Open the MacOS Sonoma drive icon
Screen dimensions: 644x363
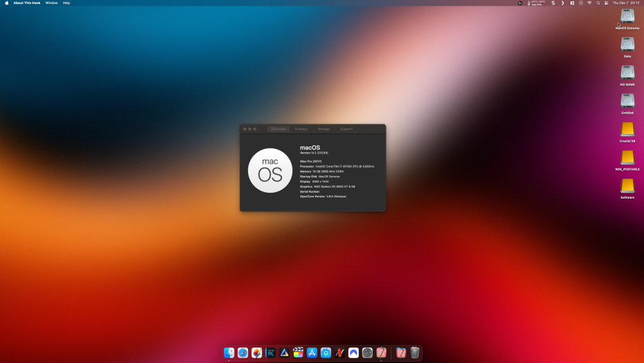click(627, 17)
